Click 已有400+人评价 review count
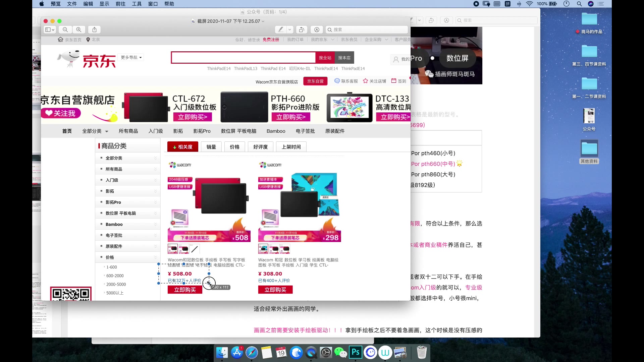The image size is (644, 362). pyautogui.click(x=274, y=281)
